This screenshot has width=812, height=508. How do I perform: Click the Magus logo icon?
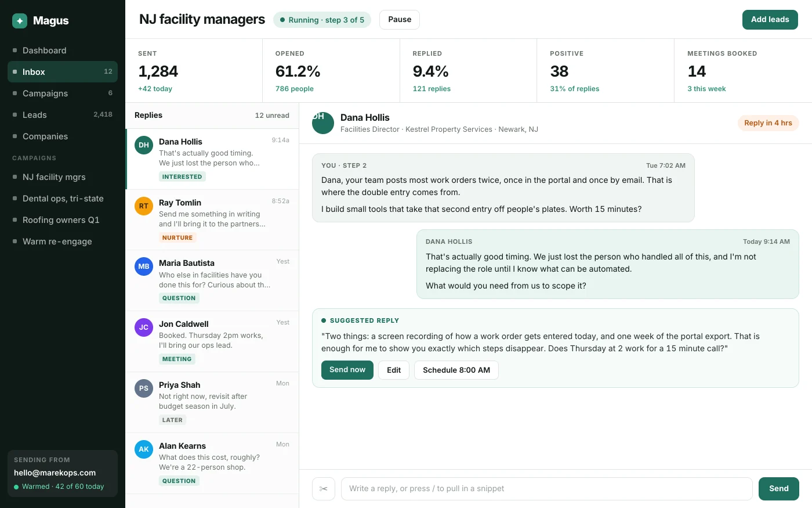tap(20, 21)
